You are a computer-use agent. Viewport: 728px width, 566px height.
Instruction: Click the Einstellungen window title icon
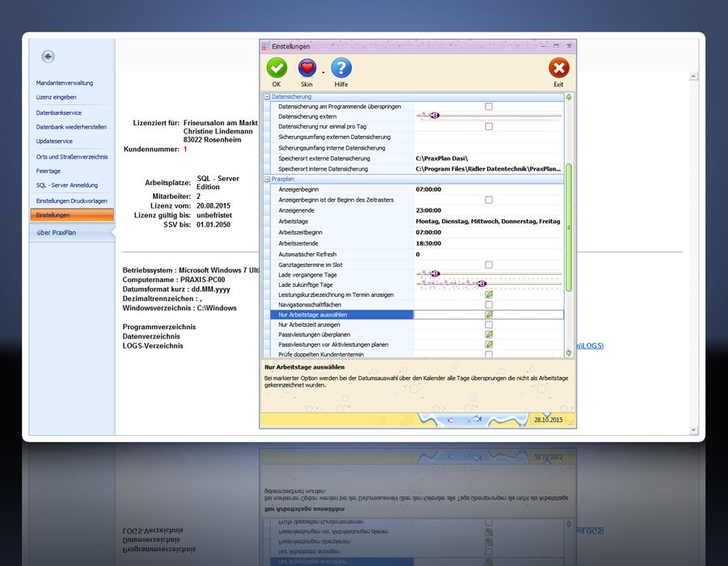(x=266, y=46)
